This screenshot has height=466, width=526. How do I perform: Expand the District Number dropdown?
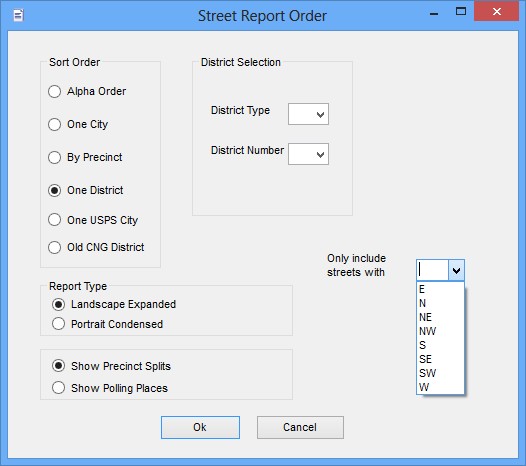click(308, 154)
